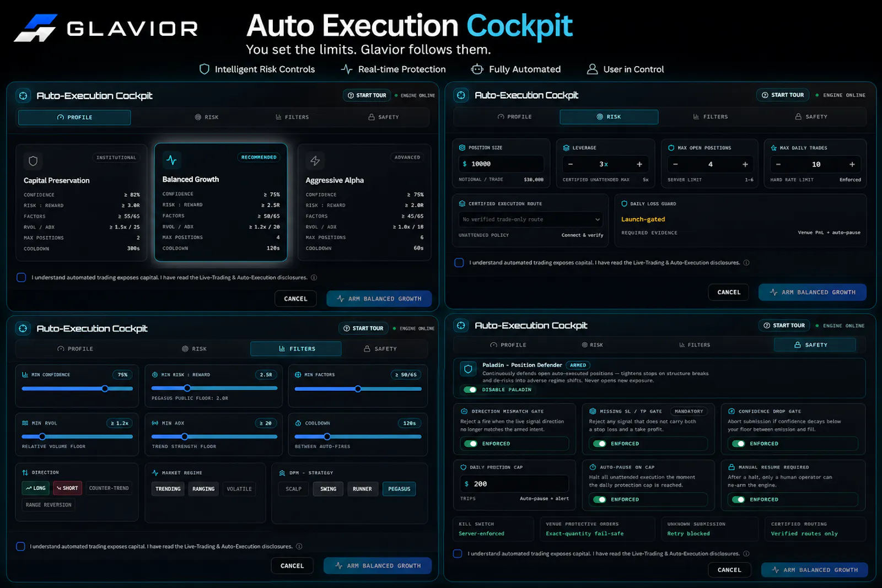Click the pulse icon on Balanced Growth card

(171, 160)
